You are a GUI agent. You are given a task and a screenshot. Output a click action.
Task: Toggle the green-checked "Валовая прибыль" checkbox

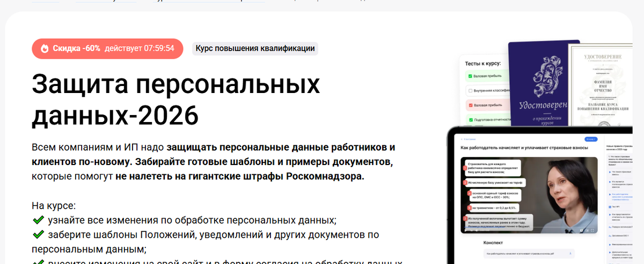click(x=471, y=77)
